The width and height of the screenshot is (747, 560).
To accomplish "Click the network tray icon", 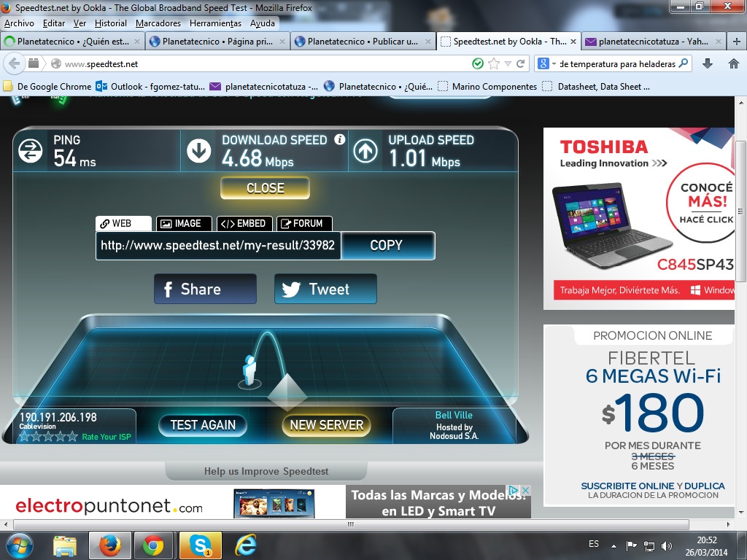I will point(649,546).
